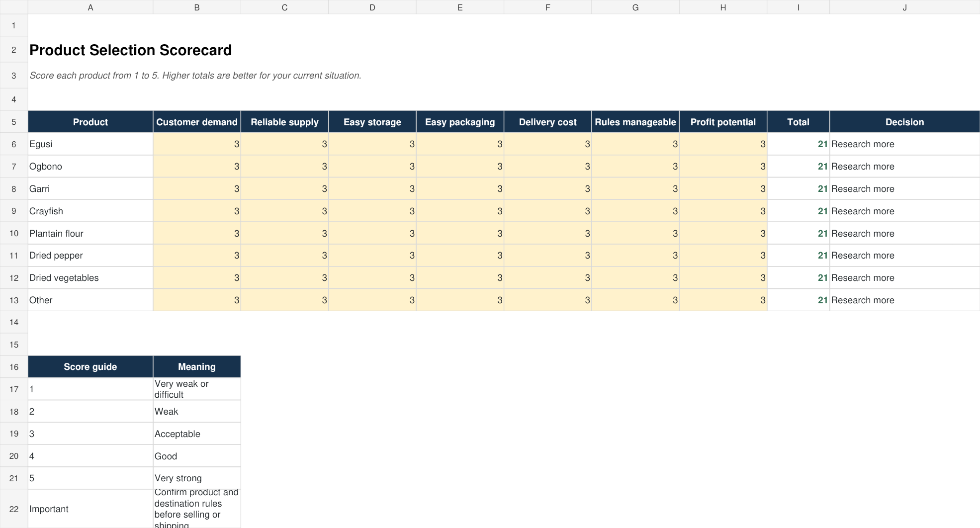
Task: Click the 'Very weak or difficult' cell
Action: [197, 389]
